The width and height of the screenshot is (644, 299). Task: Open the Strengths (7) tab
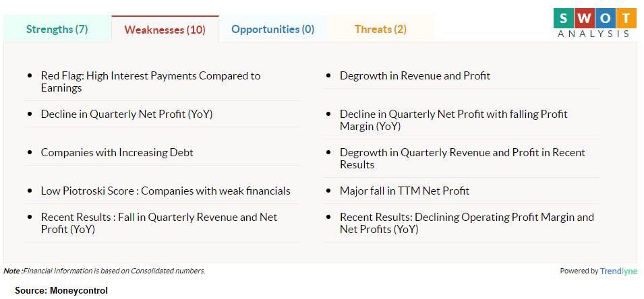57,29
